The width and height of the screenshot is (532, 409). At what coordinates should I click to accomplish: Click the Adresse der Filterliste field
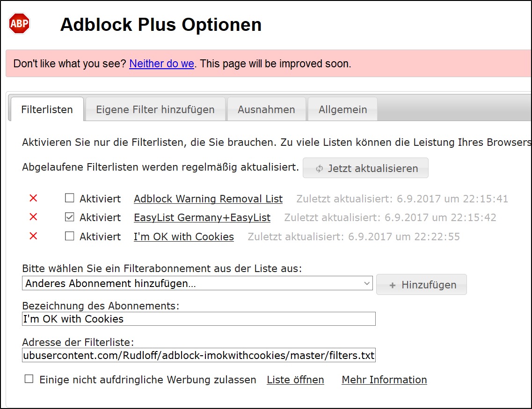(198, 356)
